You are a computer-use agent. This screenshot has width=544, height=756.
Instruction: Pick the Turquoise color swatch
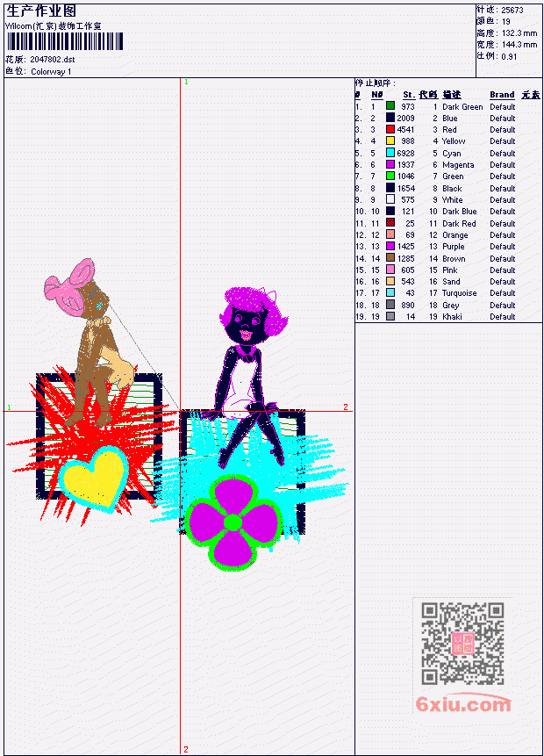[x=390, y=292]
